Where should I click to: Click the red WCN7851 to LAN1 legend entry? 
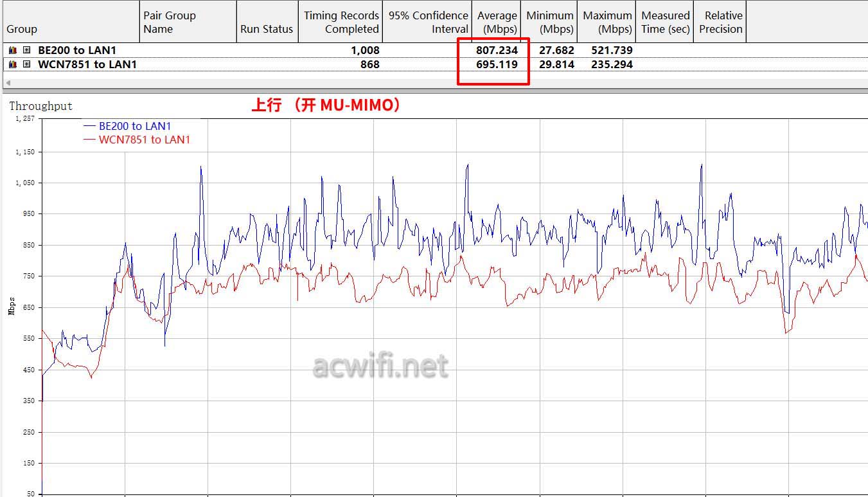pos(137,140)
